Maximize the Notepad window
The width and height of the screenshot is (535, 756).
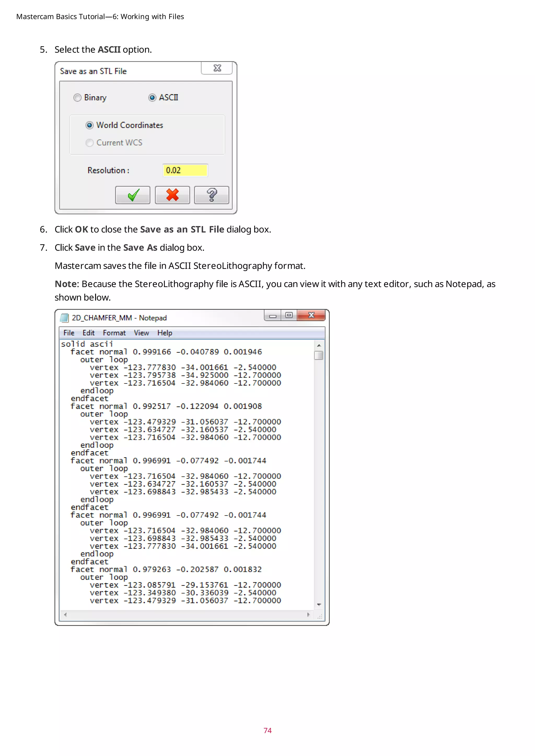coord(289,315)
